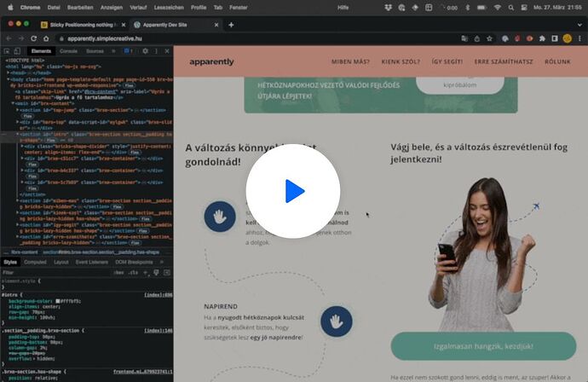Switch to the Sources tab
This screenshot has width=588, height=382.
[95, 51]
